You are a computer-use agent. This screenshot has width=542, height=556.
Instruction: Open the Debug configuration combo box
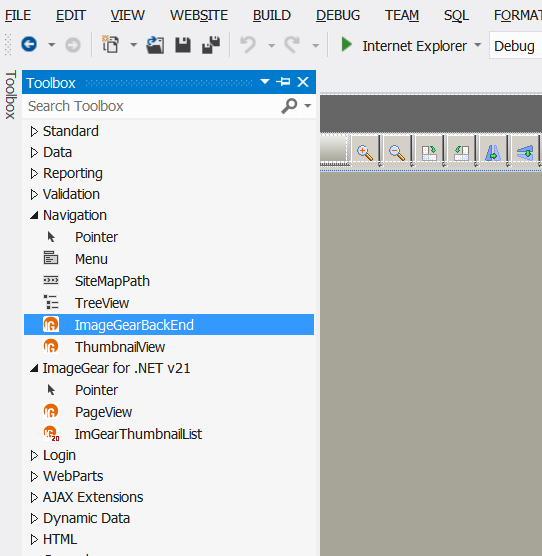[x=515, y=45]
